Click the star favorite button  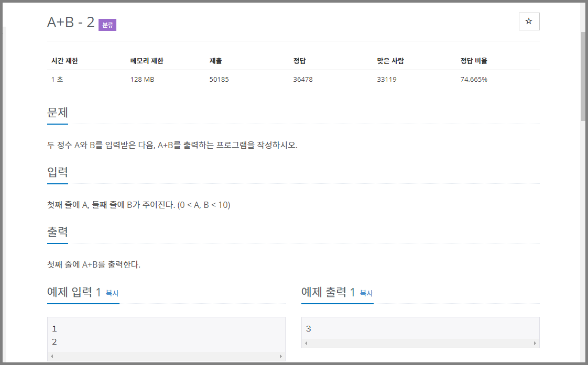529,21
